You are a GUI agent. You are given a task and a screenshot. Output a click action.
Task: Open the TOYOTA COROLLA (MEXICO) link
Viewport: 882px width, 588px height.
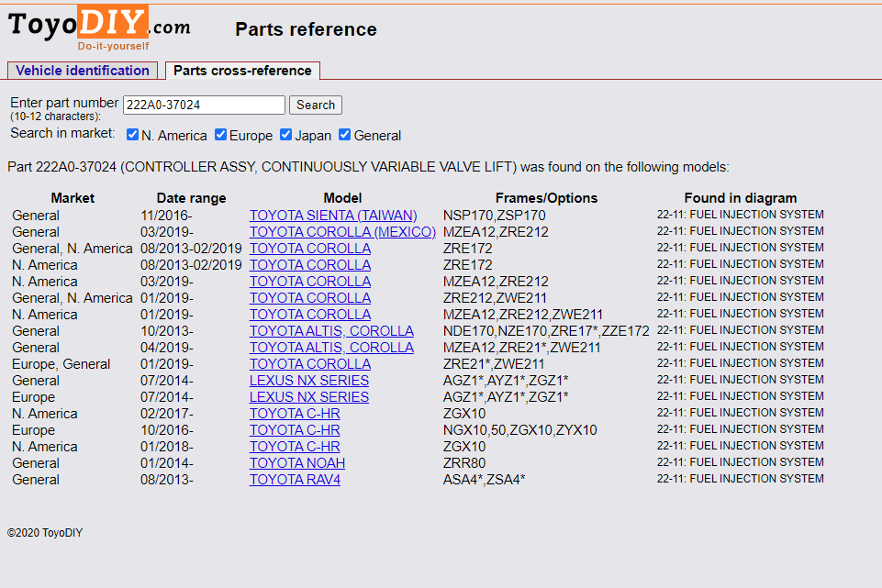(x=343, y=231)
